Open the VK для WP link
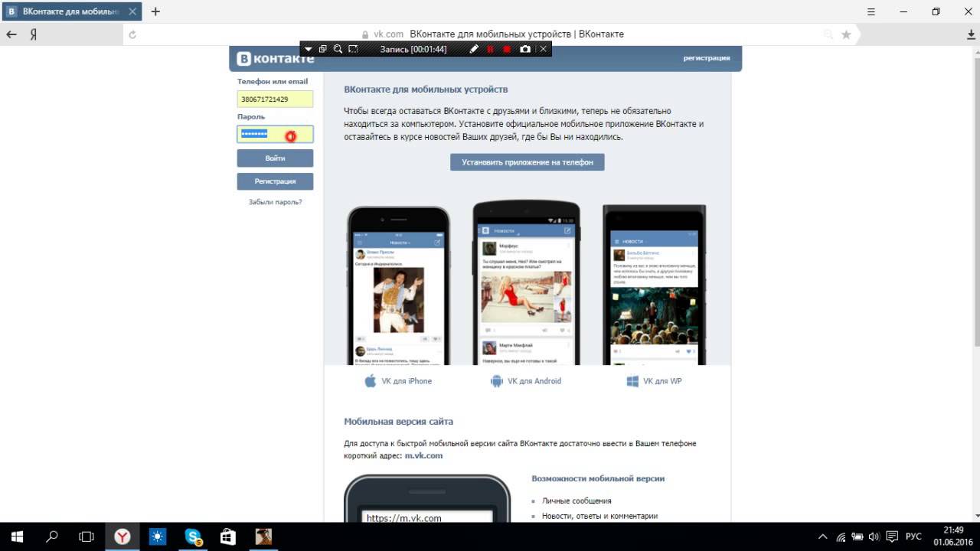The image size is (980, 551). click(662, 381)
